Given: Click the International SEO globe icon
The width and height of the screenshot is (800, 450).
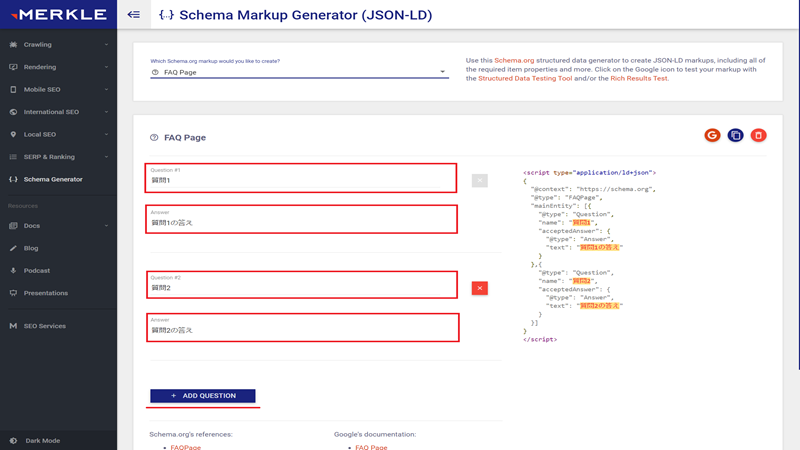Looking at the screenshot, I should (13, 112).
